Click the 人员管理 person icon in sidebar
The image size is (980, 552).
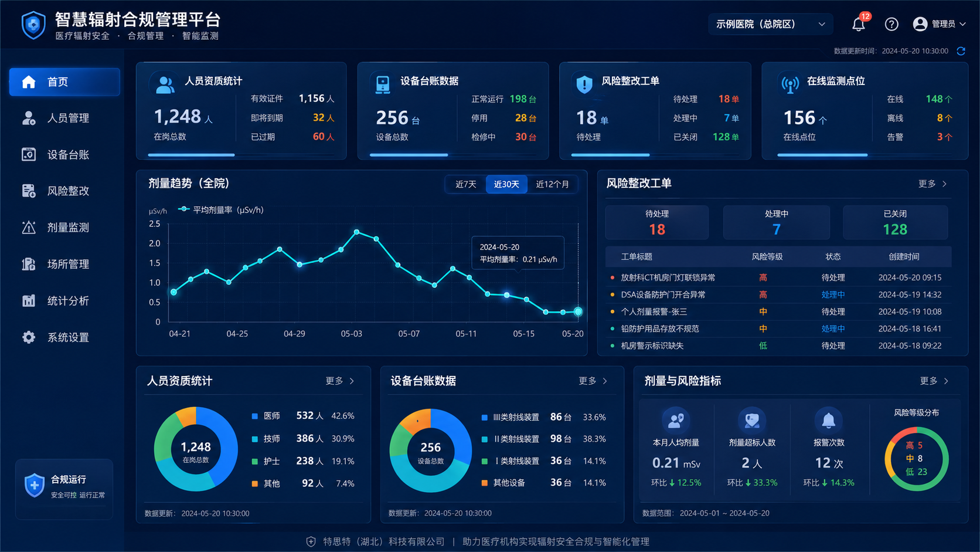[29, 118]
